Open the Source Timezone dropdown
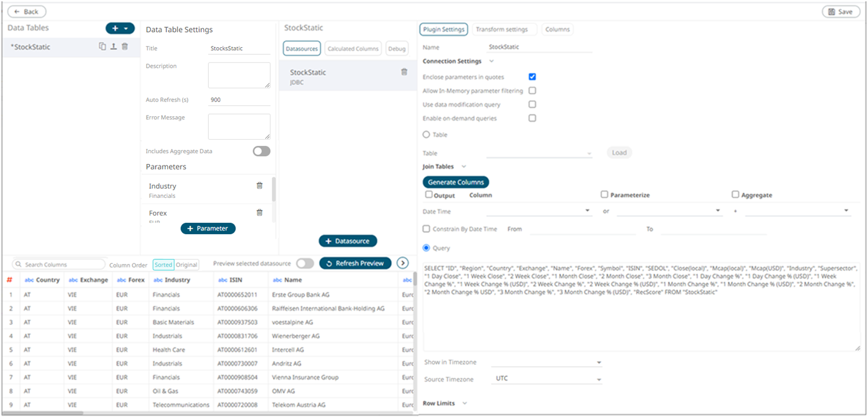Screen dimensions: 868x417 [548, 379]
